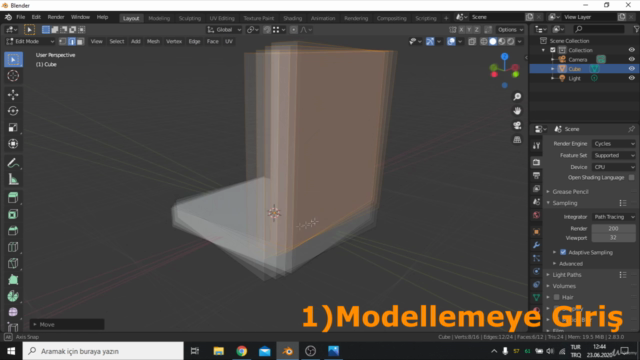This screenshot has width=640, height=360.
Task: Open the Output properties tab icon
Action: pos(536,175)
